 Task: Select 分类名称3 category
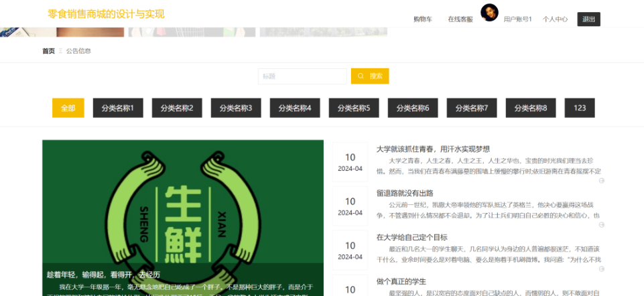(x=236, y=108)
